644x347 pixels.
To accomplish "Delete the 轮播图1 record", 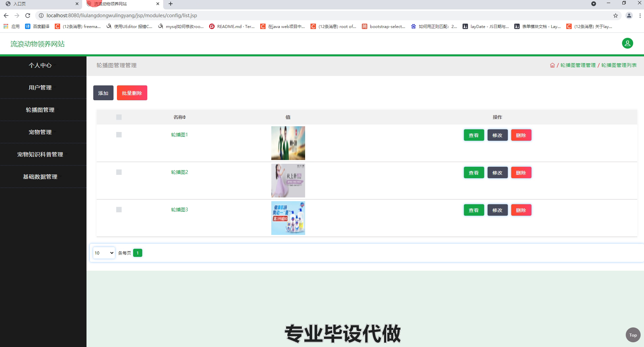I will coord(521,135).
